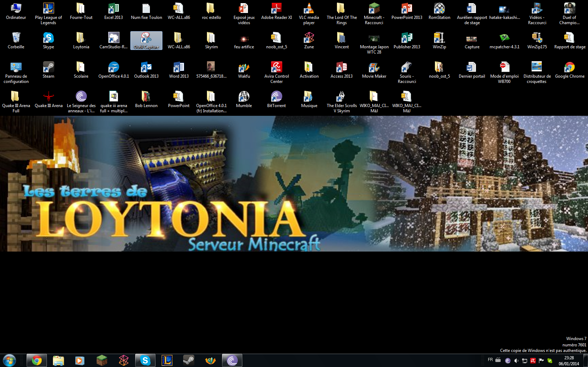Open Loytonia folder on desktop
Viewport: 588px width, 367px height.
81,41
